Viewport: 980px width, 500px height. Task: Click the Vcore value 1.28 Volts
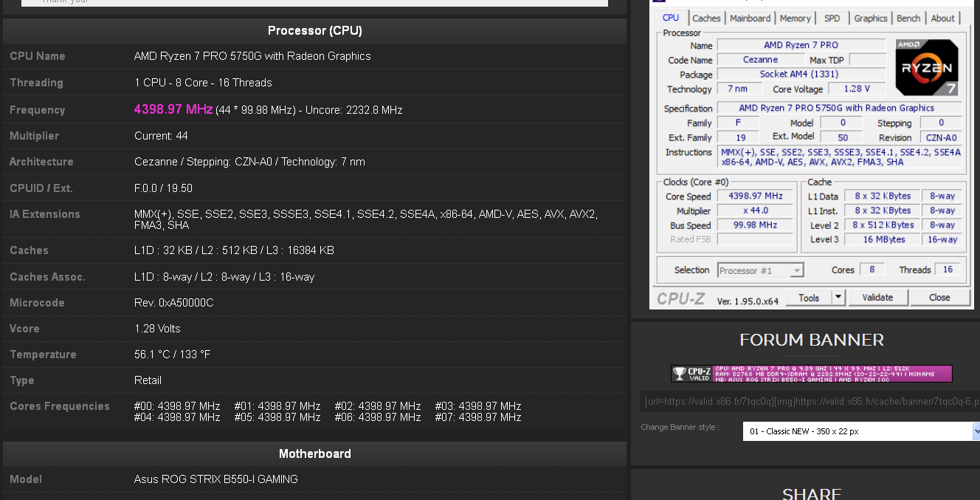[157, 329]
